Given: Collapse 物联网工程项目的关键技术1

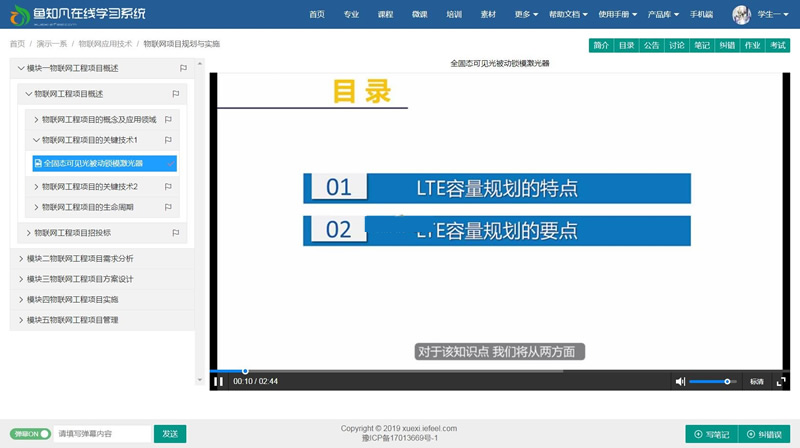Looking at the screenshot, I should (36, 140).
